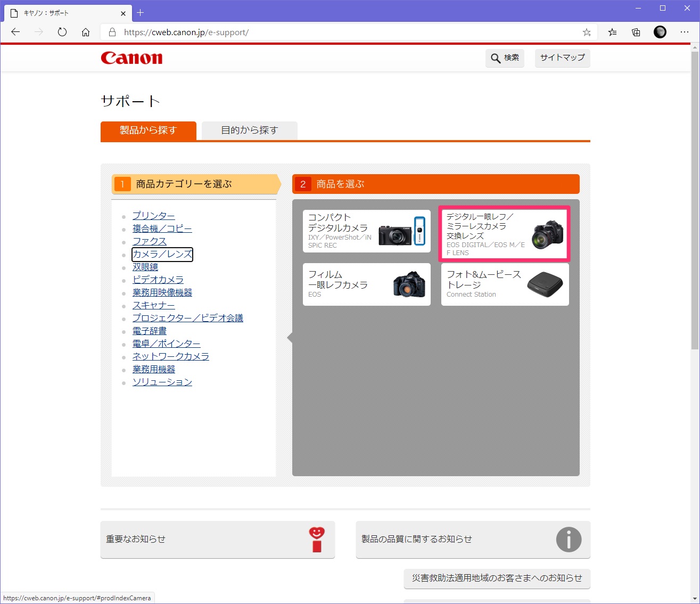The width and height of the screenshot is (700, 604).
Task: Select the ソリューション category link
Action: (x=162, y=382)
